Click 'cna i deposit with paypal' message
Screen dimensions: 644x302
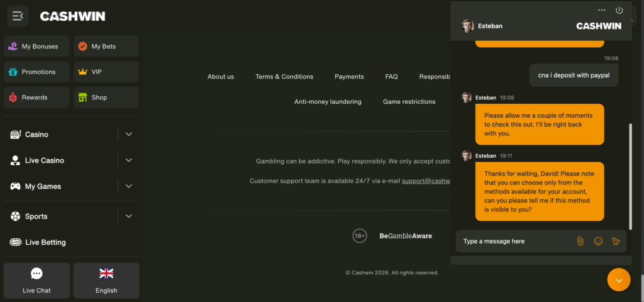click(x=574, y=75)
